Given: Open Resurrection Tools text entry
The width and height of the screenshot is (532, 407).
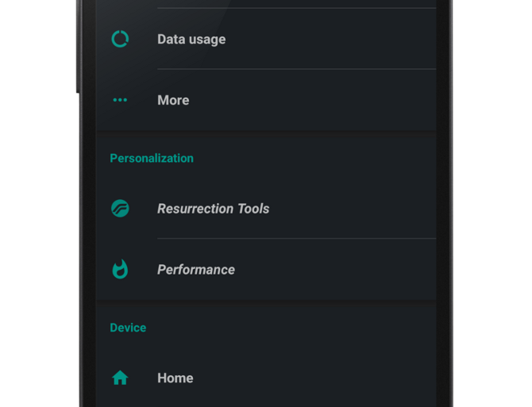Looking at the screenshot, I should [213, 209].
